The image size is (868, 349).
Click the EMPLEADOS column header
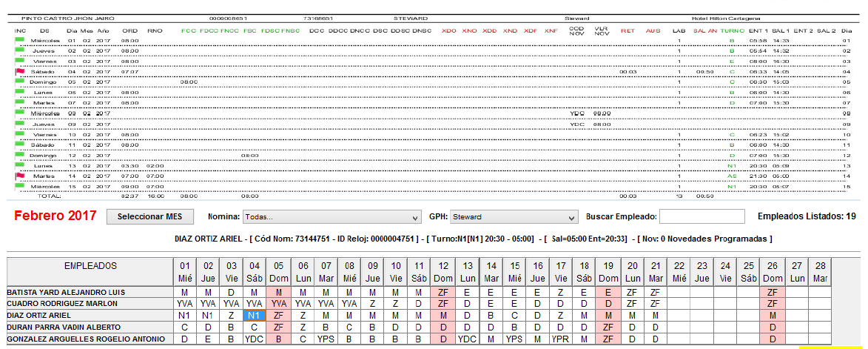(x=90, y=265)
